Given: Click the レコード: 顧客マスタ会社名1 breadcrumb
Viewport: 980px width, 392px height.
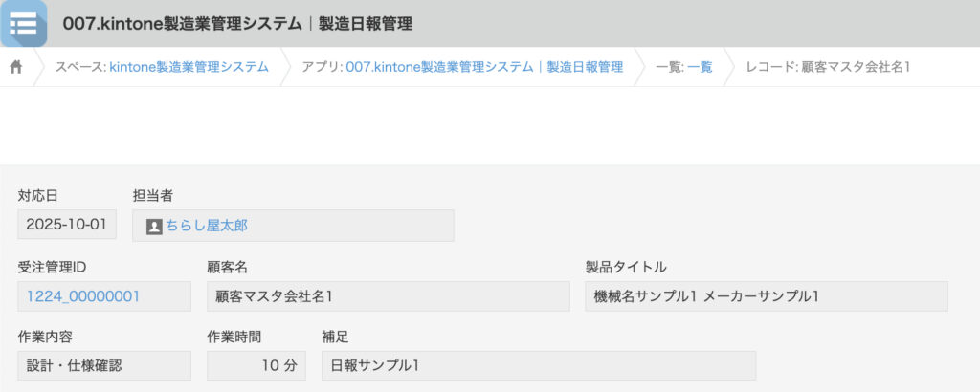Looking at the screenshot, I should pos(828,67).
